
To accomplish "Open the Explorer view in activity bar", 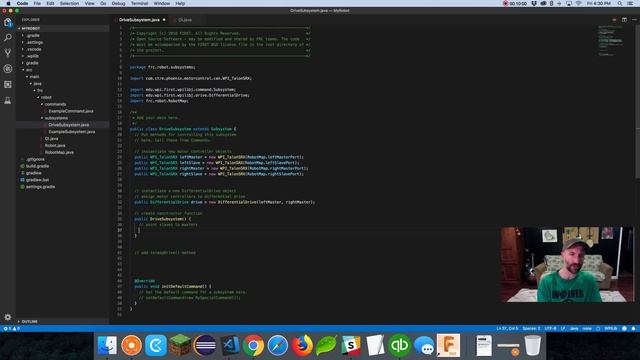I will [x=8, y=22].
